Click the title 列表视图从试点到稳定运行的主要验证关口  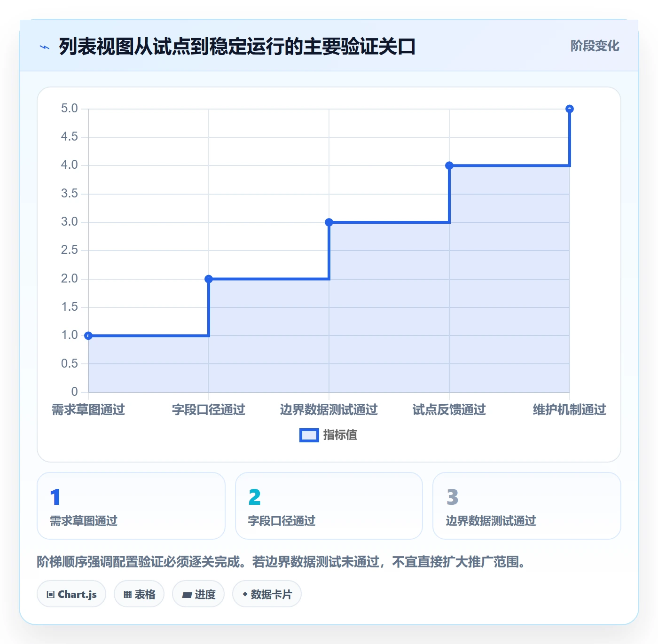tap(237, 47)
